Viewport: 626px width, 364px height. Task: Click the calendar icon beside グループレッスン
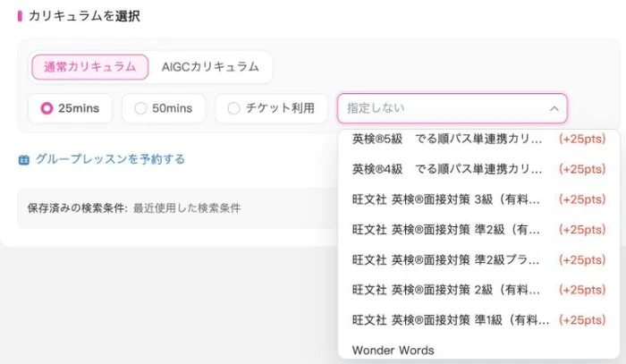[24, 160]
